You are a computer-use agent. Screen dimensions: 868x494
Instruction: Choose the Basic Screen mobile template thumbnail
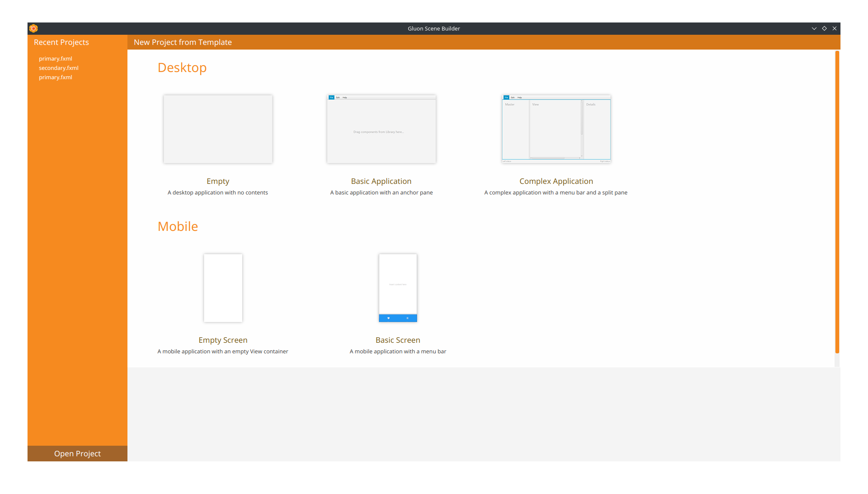click(x=398, y=288)
